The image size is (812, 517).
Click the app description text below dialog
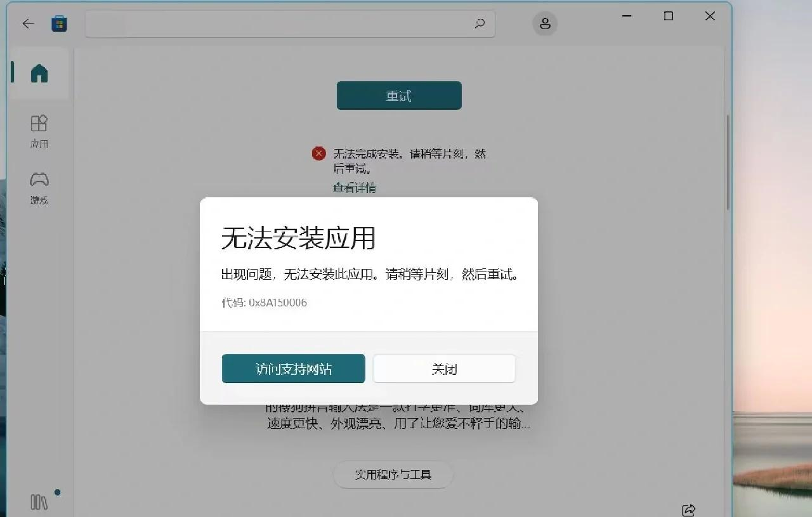click(x=398, y=417)
